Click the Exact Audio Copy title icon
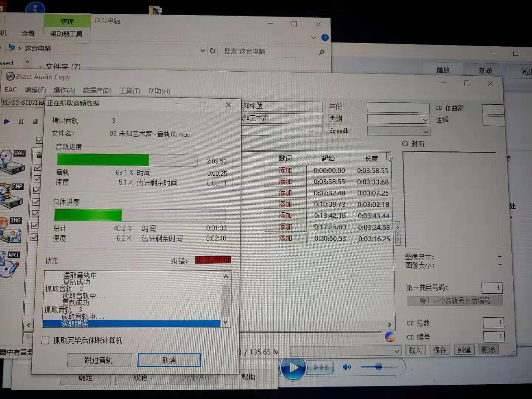Viewport: 532px width, 399px height. point(10,76)
